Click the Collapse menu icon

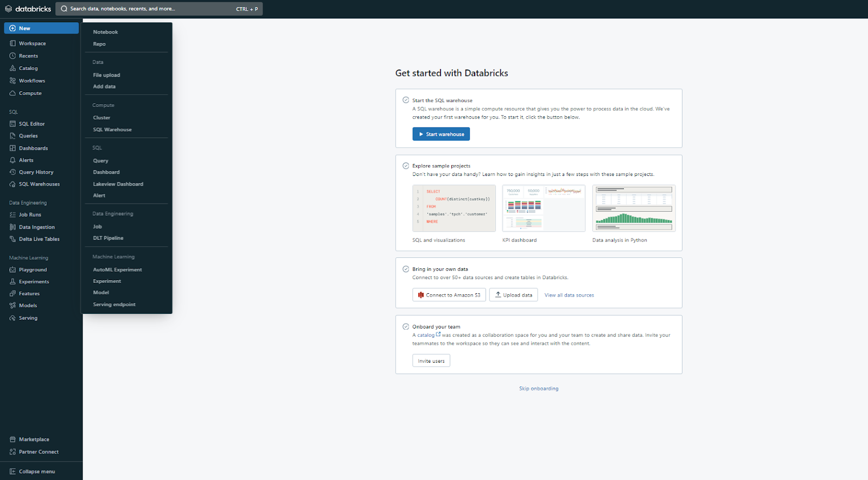tap(12, 471)
